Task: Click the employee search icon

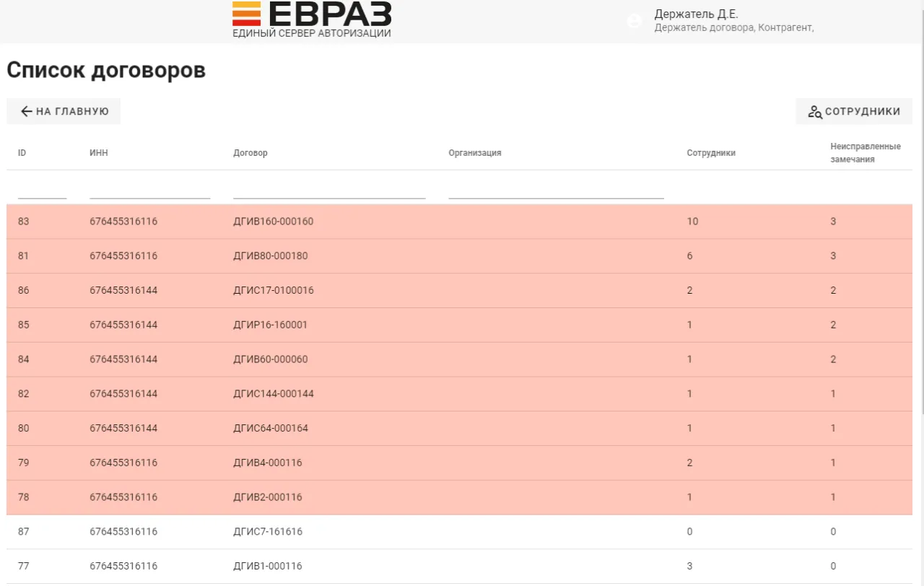Action: [x=815, y=112]
